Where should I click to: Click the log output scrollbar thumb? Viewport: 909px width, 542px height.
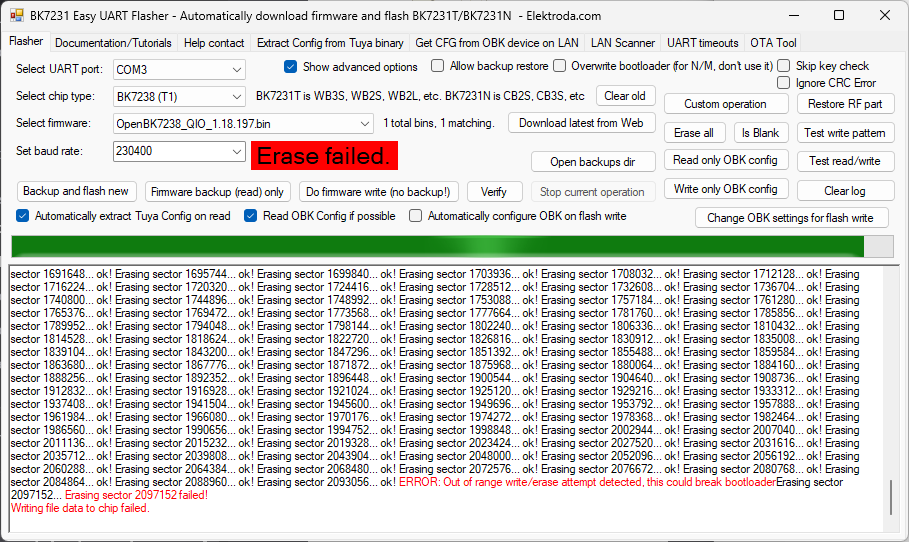point(890,497)
